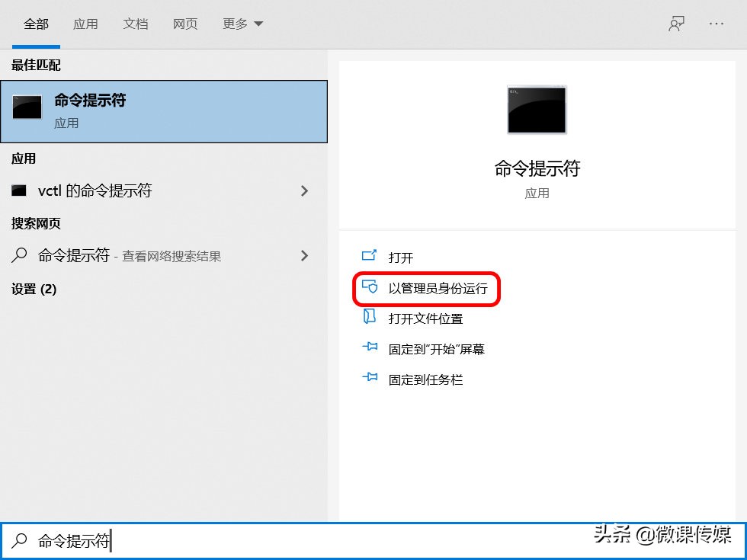Screen dimensions: 747x560
Task: Select the 命令提示符 icon under 最佳匹配
Action: (27, 107)
